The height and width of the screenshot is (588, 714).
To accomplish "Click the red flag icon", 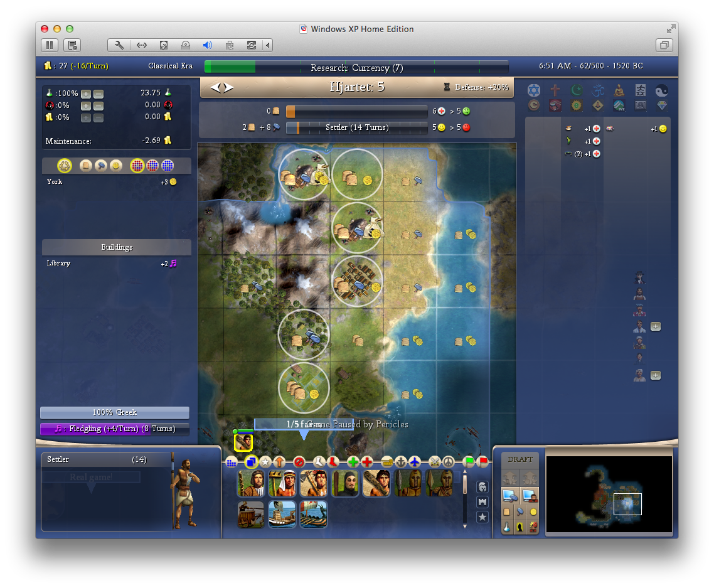I will 482,462.
